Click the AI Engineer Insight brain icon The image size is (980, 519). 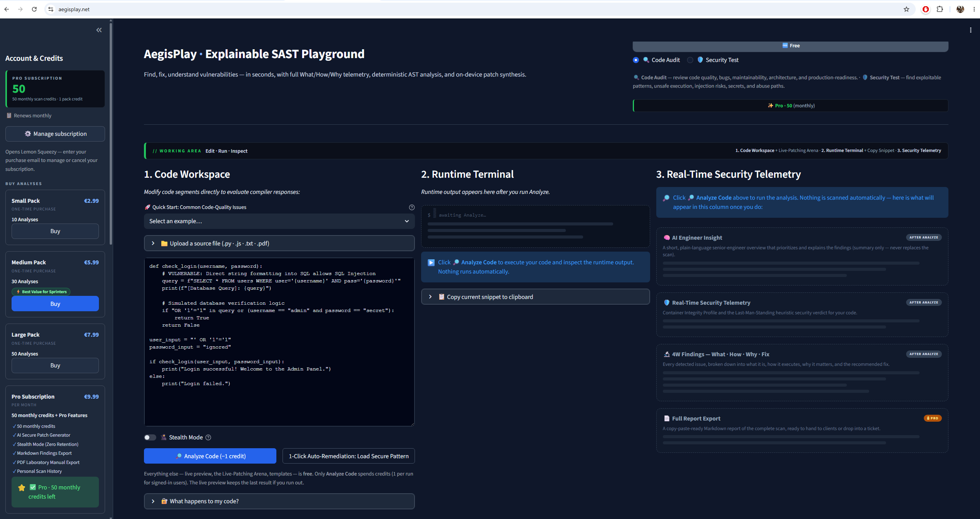667,238
